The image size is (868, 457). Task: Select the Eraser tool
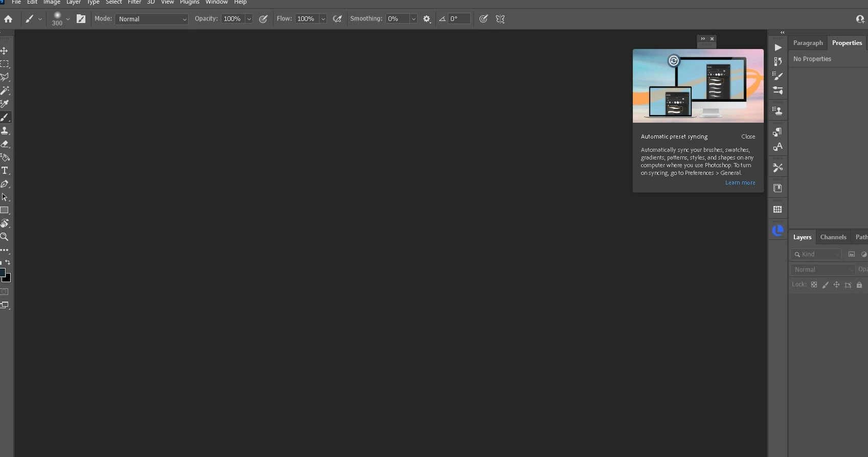pos(4,144)
